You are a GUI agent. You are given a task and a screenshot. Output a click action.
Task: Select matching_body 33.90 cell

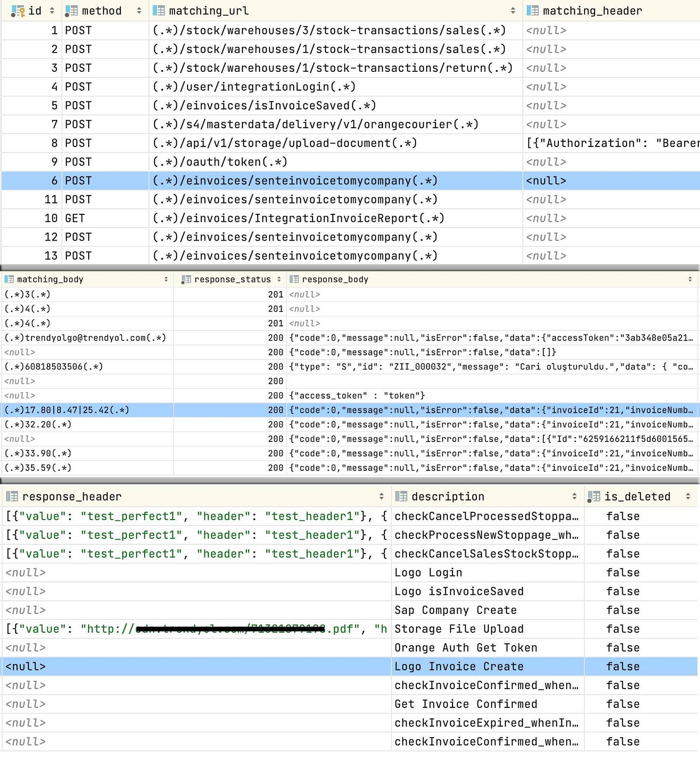pos(87,453)
